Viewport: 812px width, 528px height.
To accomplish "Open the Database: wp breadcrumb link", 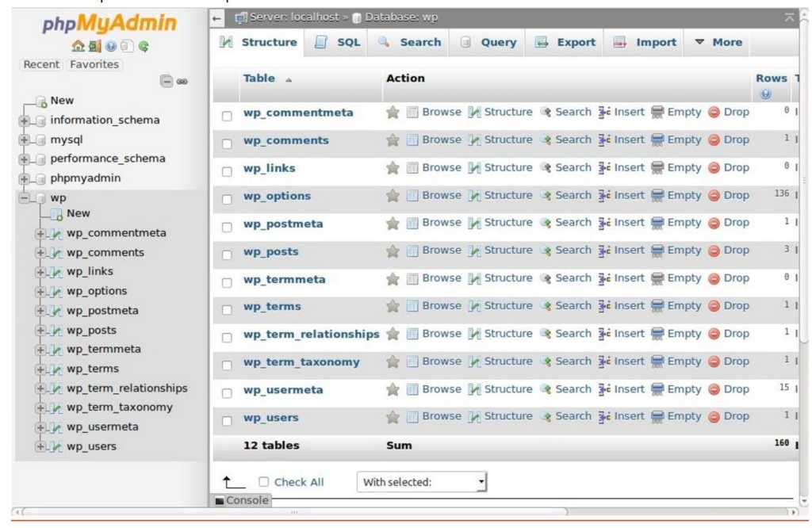I will (400, 17).
